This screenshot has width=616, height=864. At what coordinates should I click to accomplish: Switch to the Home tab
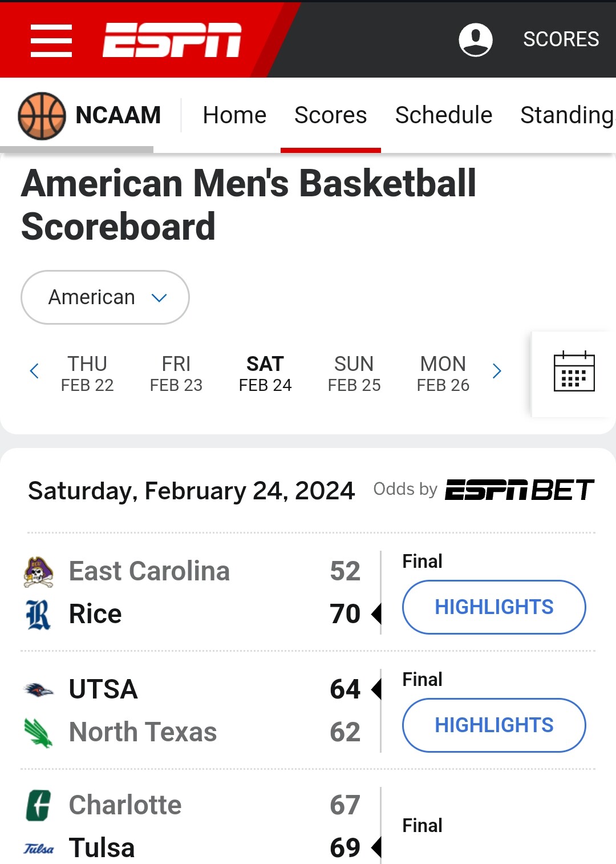pos(234,115)
